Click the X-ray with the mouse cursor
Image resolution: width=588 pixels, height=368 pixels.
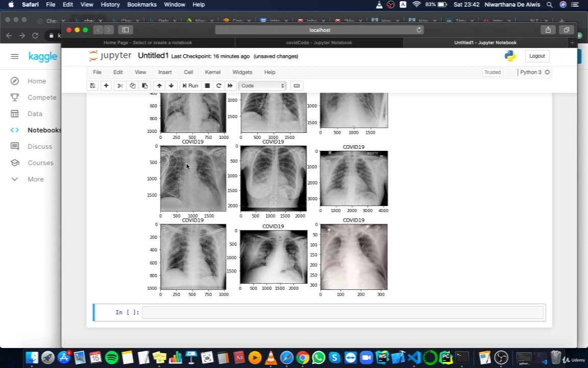tap(193, 178)
